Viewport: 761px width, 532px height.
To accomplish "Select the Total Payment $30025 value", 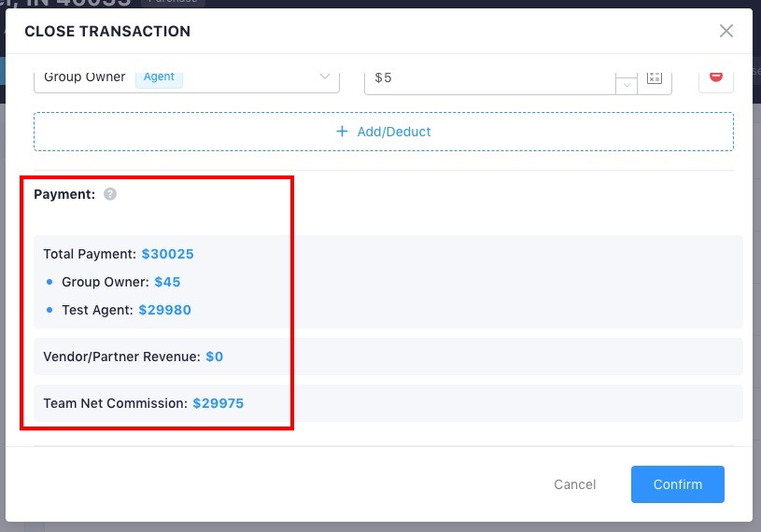I will tap(167, 254).
